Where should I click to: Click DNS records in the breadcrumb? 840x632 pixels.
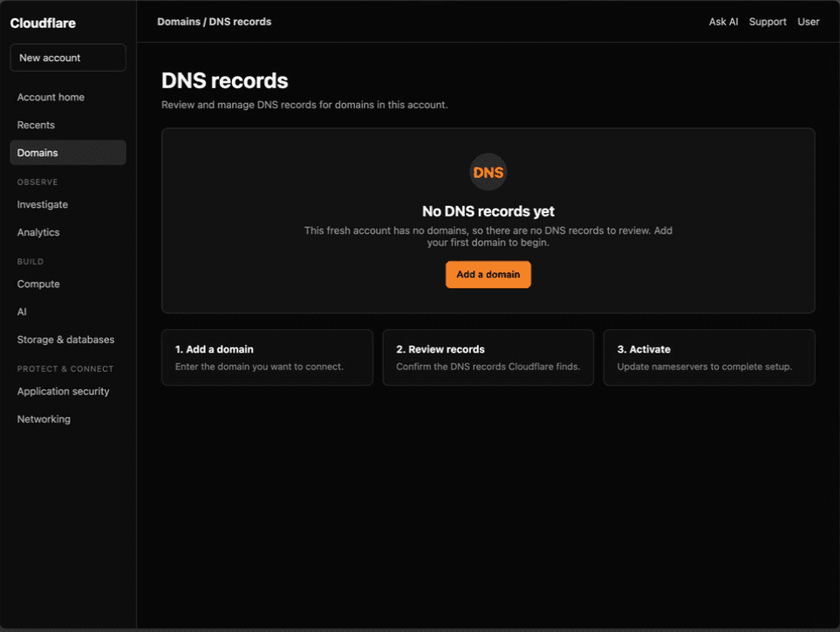point(240,22)
